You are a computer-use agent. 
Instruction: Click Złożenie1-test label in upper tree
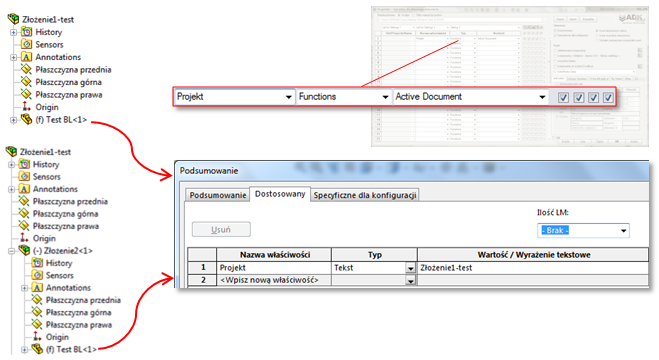pos(48,19)
